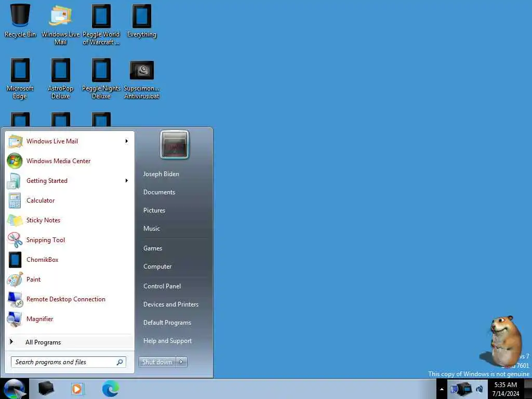Click the Paint palette icon
Screen dimensions: 532x399
point(15,280)
